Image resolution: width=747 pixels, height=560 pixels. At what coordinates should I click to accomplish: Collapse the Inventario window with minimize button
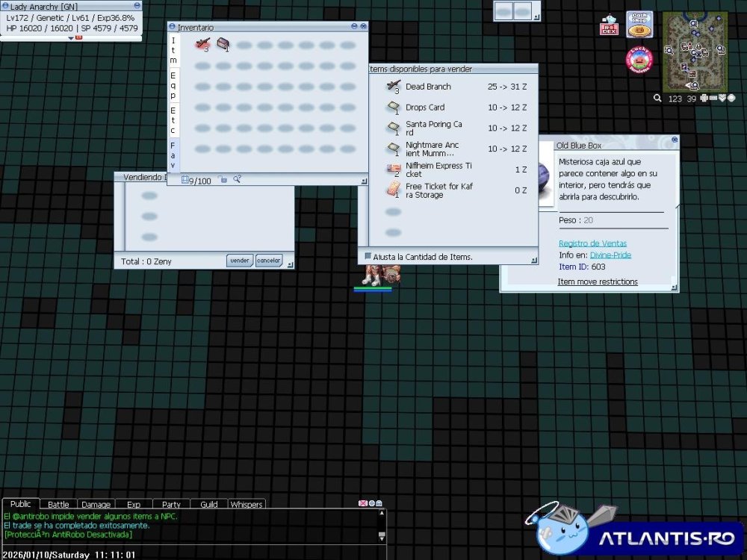[354, 27]
